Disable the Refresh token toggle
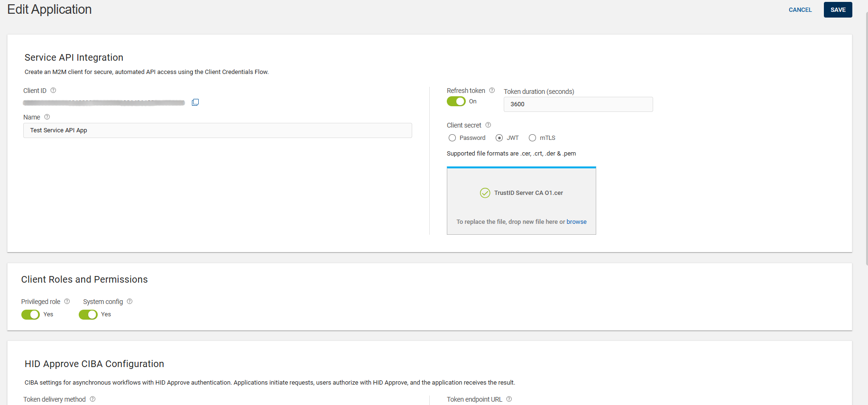The image size is (868, 405). 456,101
